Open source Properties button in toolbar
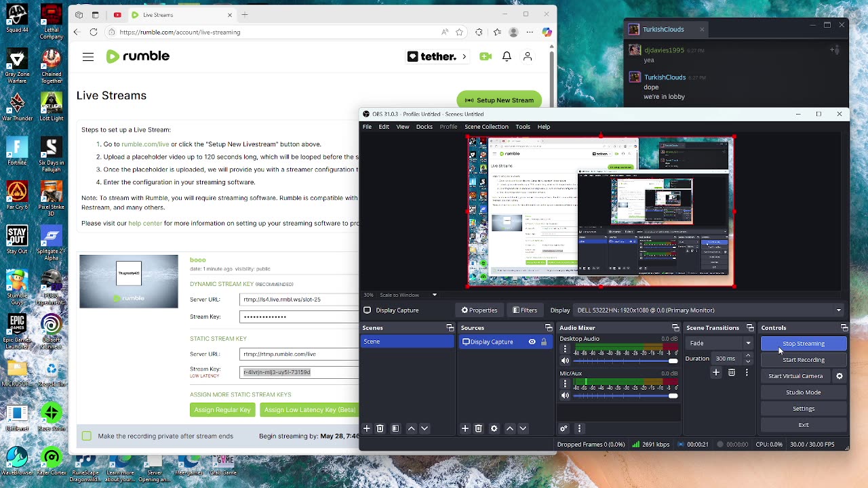Screen dimensions: 868x488 point(479,310)
